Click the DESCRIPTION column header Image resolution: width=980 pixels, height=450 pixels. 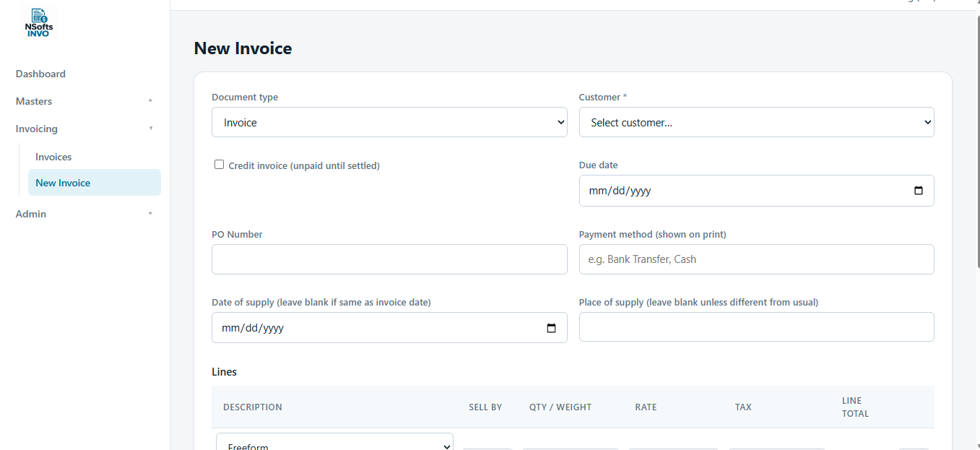253,407
